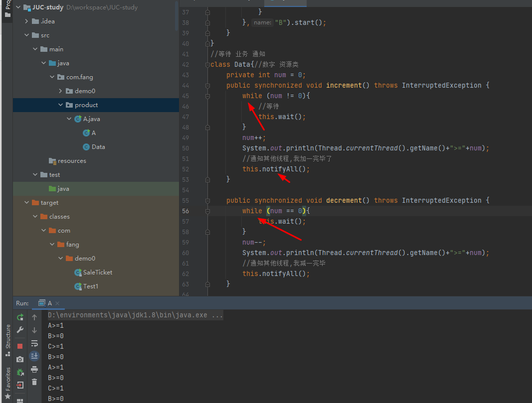The width and height of the screenshot is (532, 403).
Task: Collapse the product package chevron
Action: (60, 105)
